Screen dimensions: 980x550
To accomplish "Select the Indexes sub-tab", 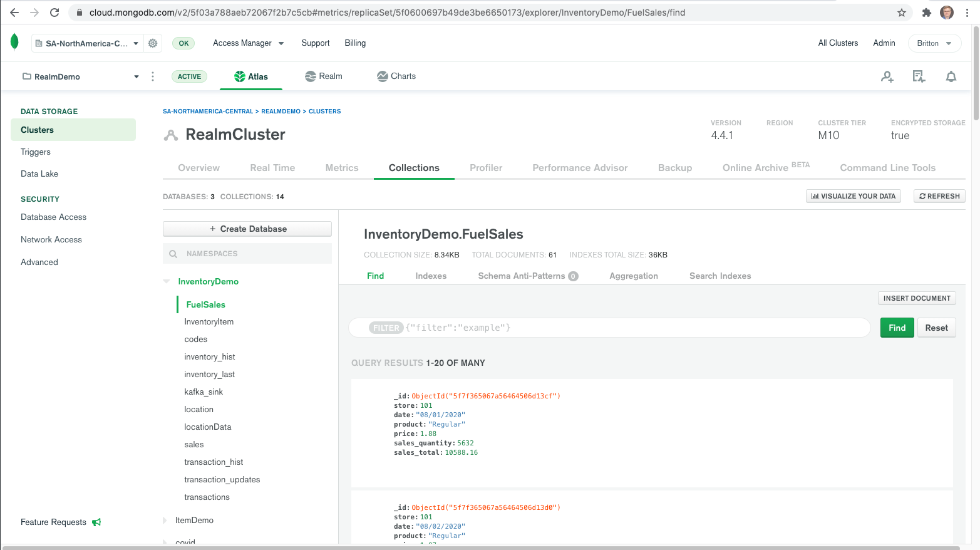I will [431, 276].
